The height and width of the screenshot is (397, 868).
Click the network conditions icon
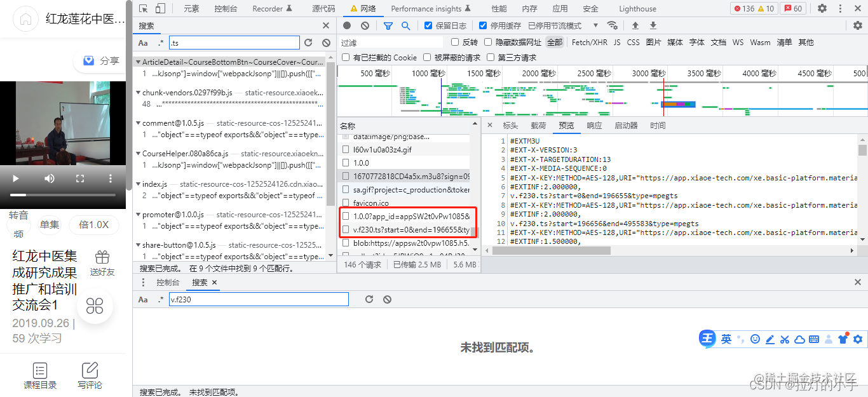click(613, 25)
